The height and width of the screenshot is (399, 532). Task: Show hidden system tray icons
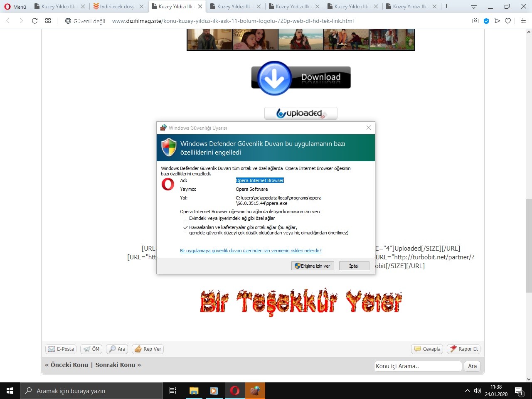(x=467, y=391)
